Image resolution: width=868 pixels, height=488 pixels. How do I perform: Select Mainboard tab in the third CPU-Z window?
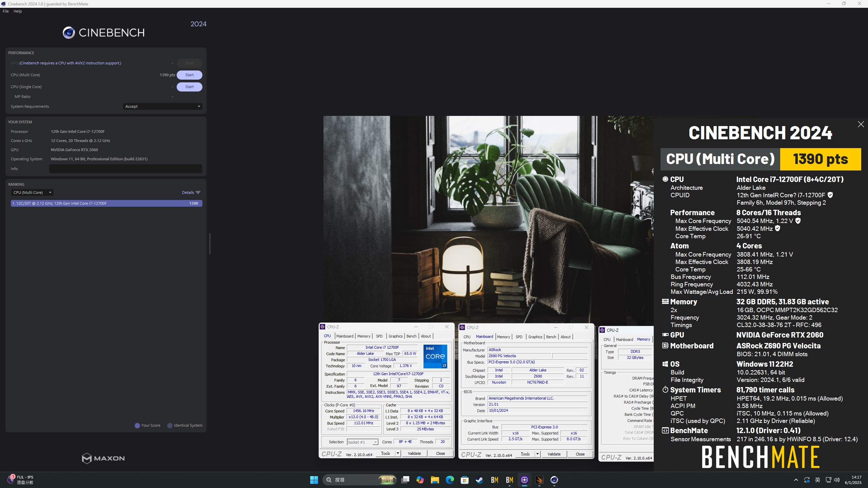click(x=624, y=340)
